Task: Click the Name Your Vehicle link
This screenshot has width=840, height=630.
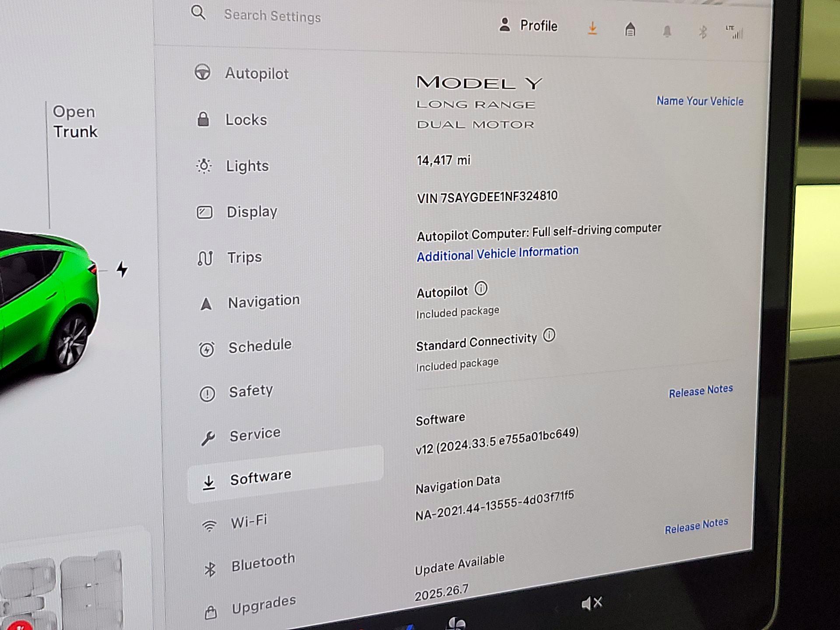Action: pos(700,101)
